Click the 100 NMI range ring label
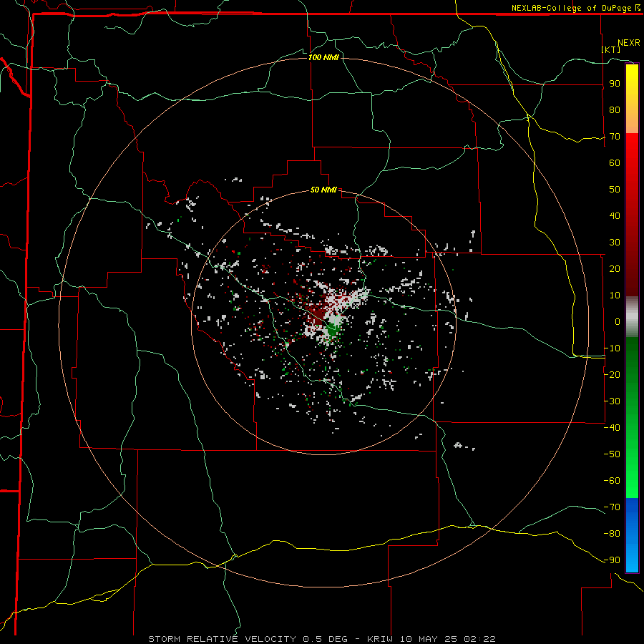644x644 pixels. tap(323, 57)
